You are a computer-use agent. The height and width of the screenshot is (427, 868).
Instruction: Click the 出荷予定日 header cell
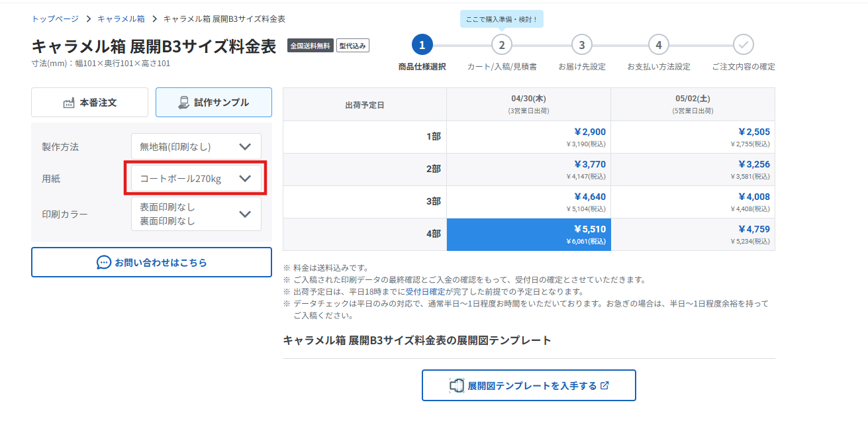365,105
